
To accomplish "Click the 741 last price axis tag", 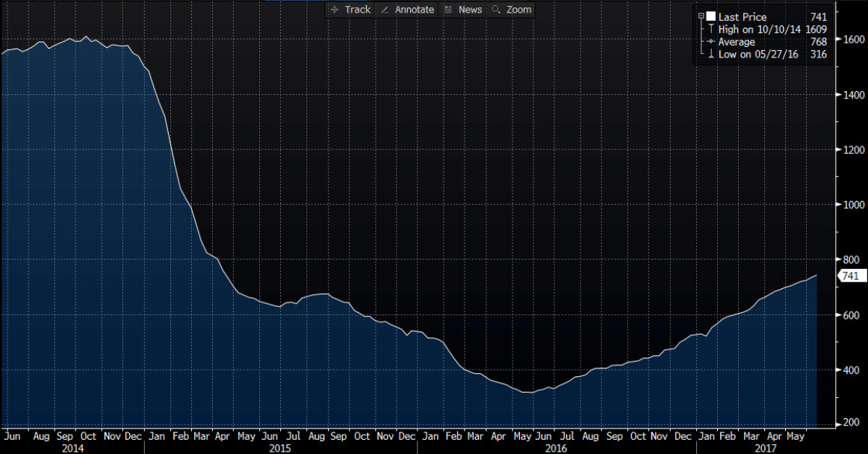I will tap(852, 276).
